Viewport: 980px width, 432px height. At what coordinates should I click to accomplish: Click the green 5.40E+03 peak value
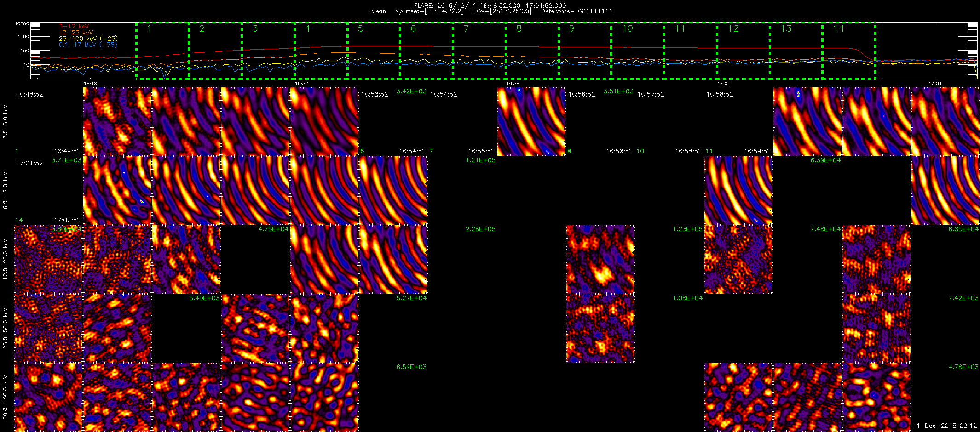204,298
